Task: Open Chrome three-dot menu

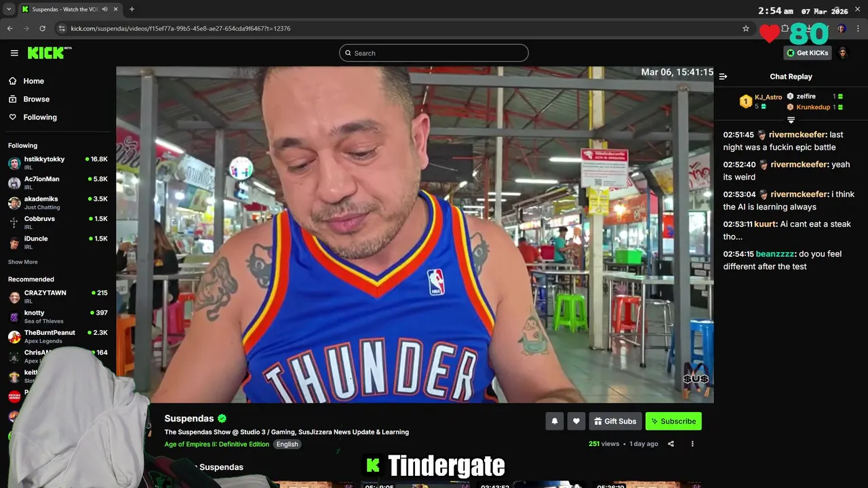Action: click(x=859, y=28)
